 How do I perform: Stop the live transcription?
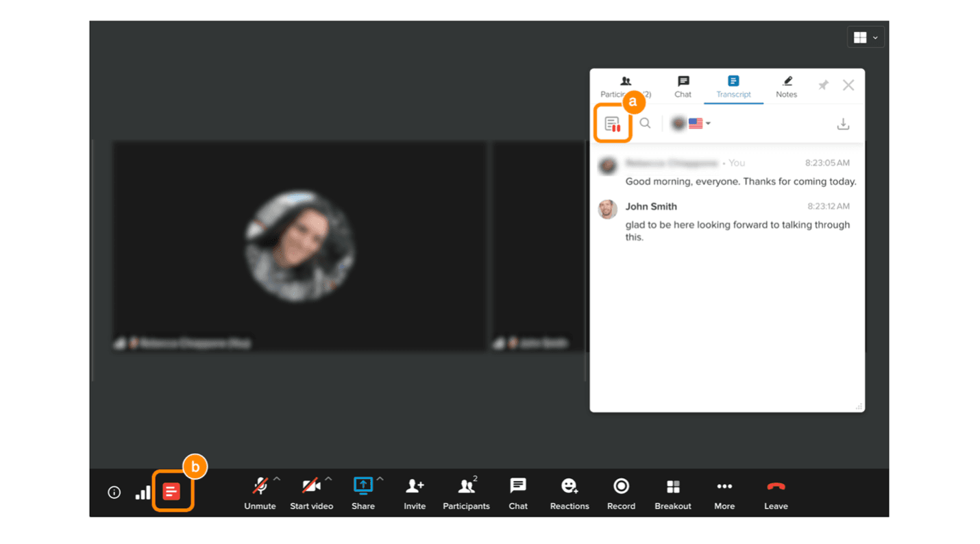click(612, 123)
